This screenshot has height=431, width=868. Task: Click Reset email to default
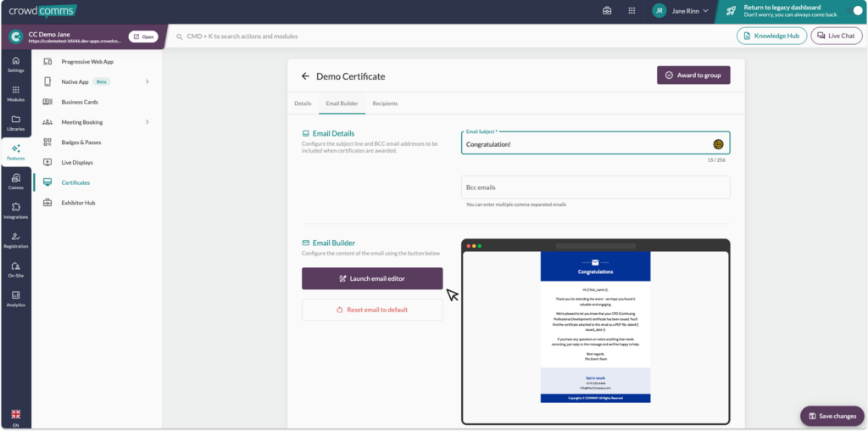pos(372,310)
